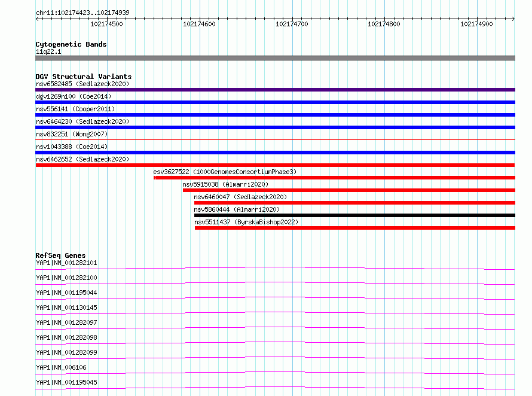
Task: Click ruler position 102174900
Action: (476, 24)
